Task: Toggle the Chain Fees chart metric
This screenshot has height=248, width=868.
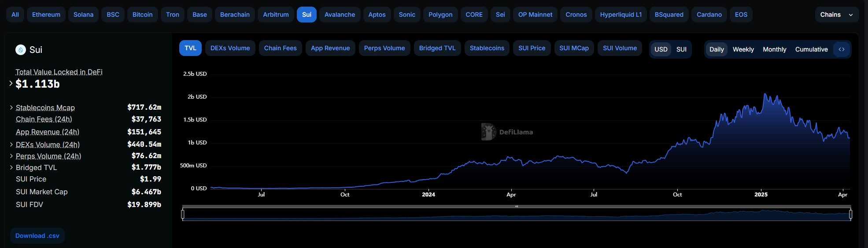Action: [280, 48]
